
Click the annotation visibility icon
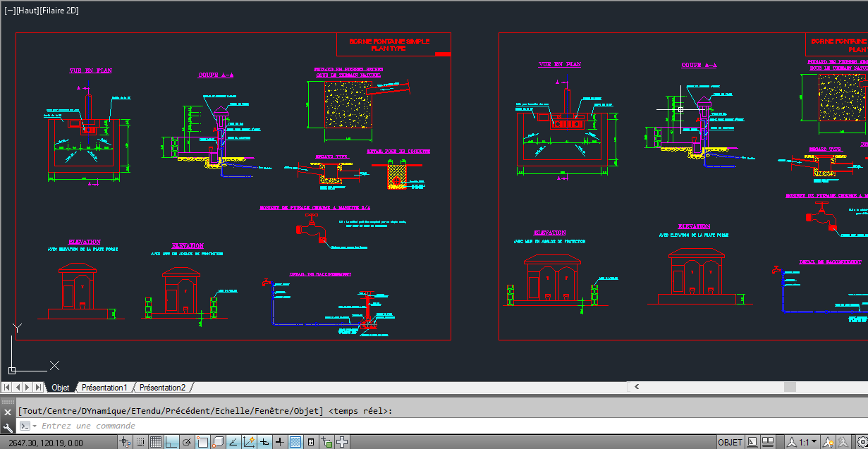click(x=829, y=441)
